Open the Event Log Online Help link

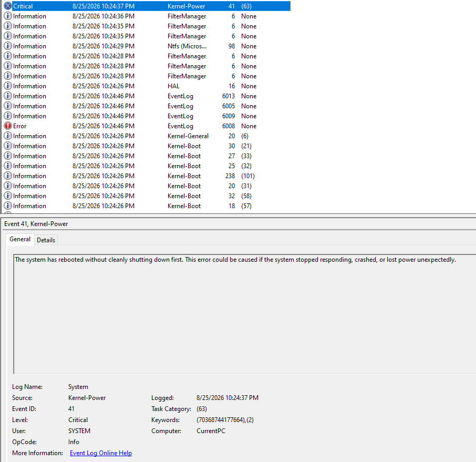101,453
